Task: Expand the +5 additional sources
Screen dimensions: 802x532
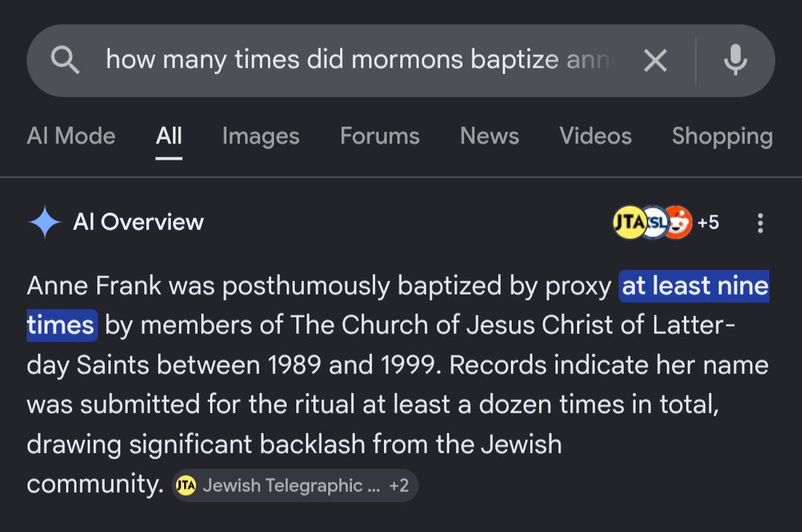Action: [x=708, y=223]
